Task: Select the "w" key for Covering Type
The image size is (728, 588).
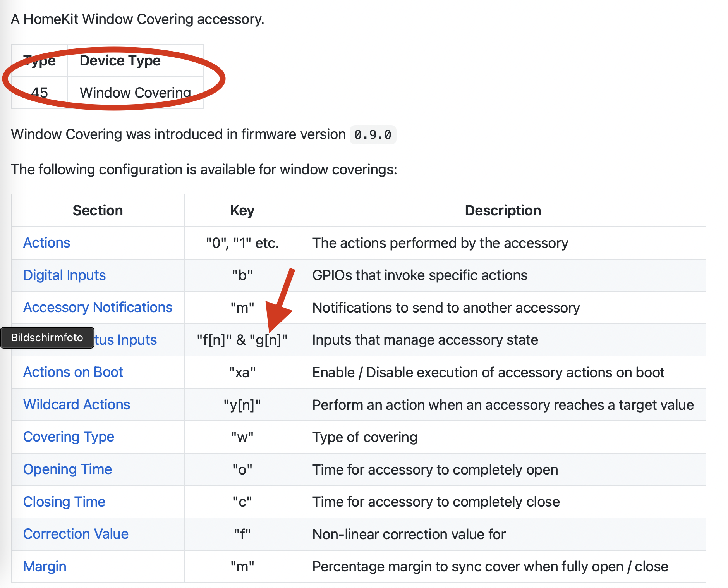Action: click(242, 437)
